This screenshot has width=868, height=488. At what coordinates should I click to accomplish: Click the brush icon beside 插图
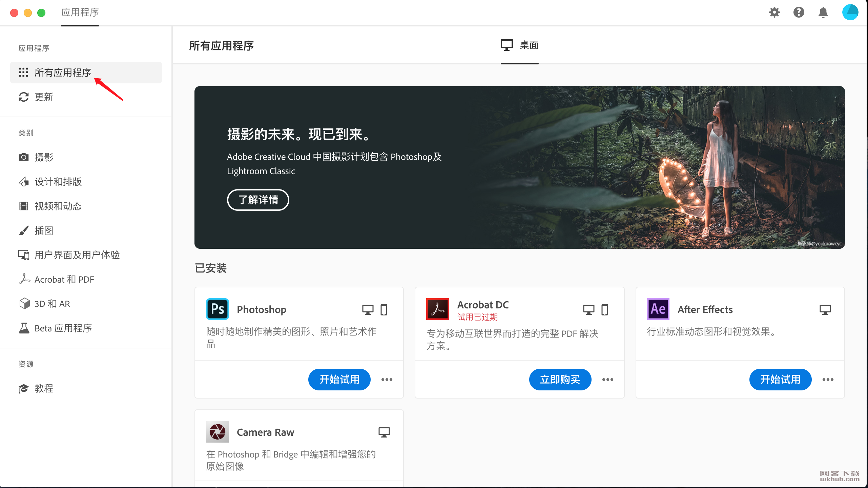click(23, 230)
